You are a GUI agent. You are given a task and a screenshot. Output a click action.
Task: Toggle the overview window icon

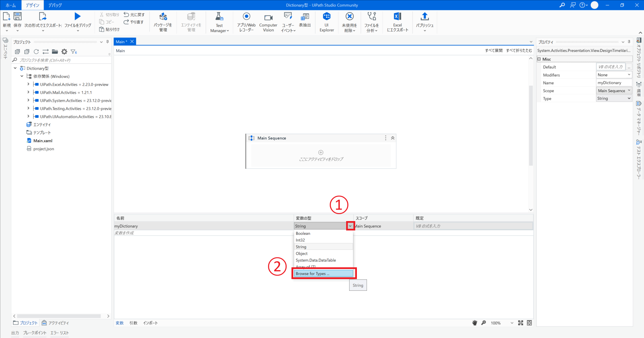pos(529,323)
